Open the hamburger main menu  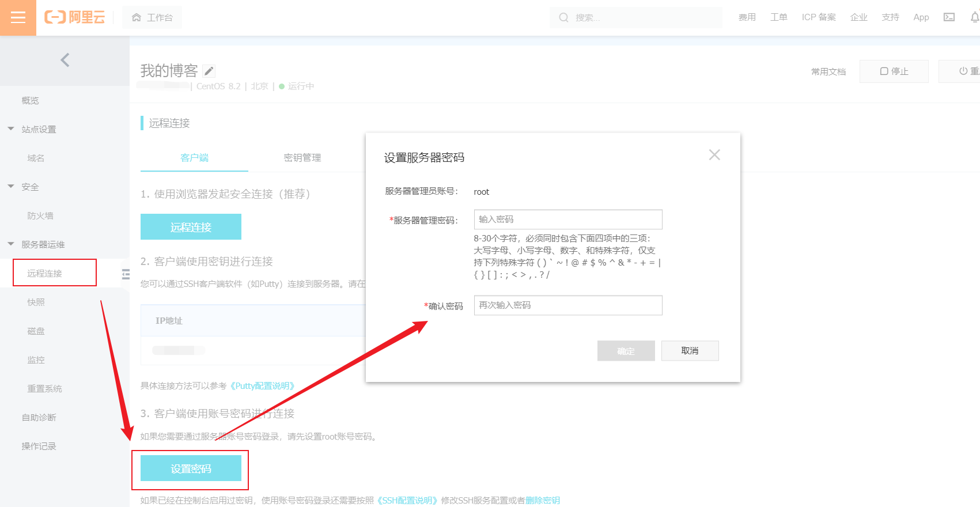(x=18, y=18)
